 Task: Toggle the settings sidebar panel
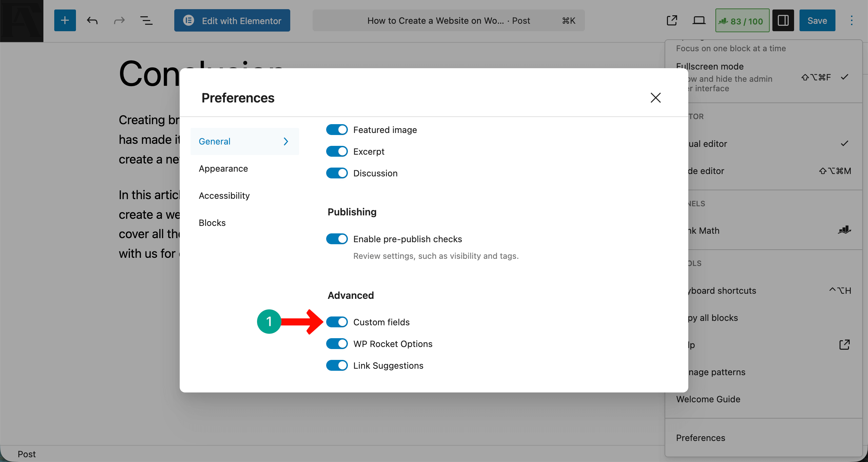pos(783,20)
